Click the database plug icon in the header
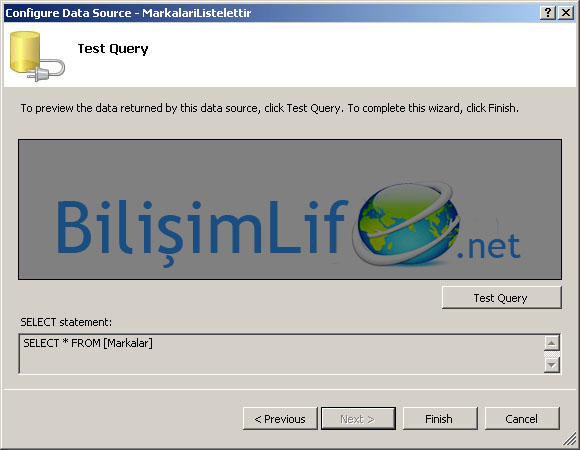 pyautogui.click(x=37, y=56)
